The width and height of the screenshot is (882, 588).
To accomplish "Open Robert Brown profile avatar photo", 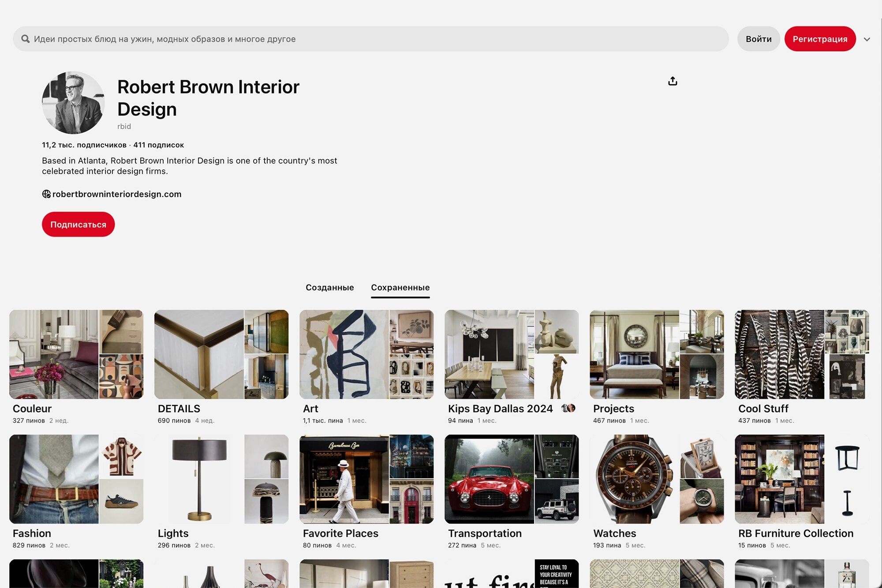I will click(x=73, y=103).
